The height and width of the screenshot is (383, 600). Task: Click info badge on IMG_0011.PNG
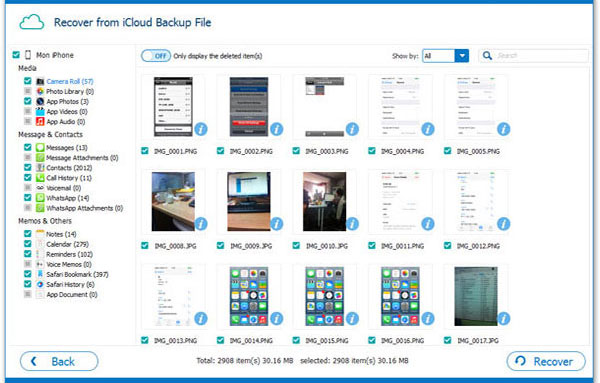(428, 224)
